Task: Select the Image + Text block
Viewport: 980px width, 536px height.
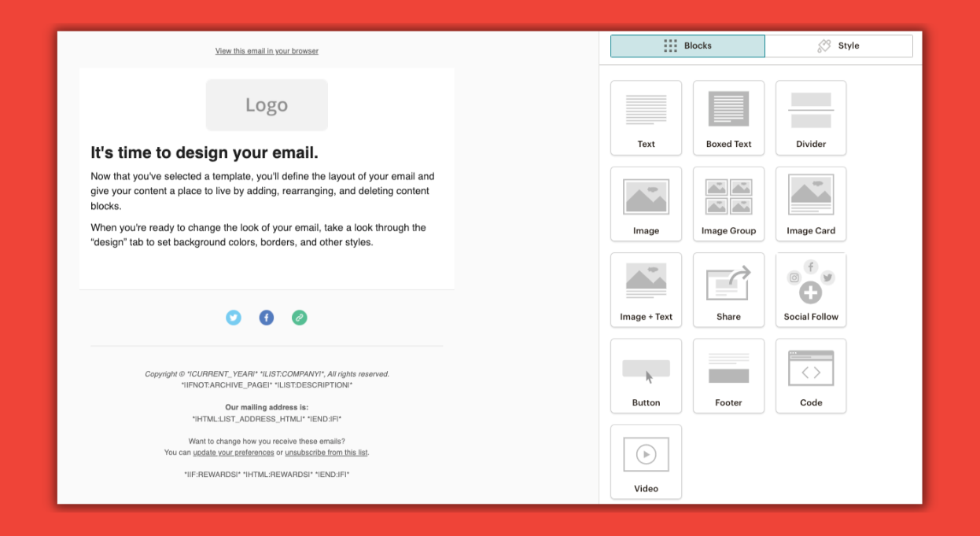Action: pos(646,289)
